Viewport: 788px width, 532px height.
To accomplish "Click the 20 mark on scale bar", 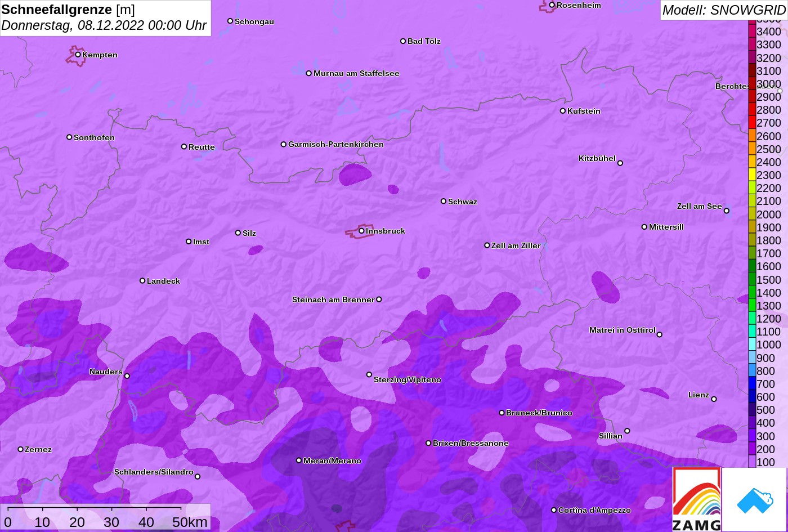I will coord(77,522).
